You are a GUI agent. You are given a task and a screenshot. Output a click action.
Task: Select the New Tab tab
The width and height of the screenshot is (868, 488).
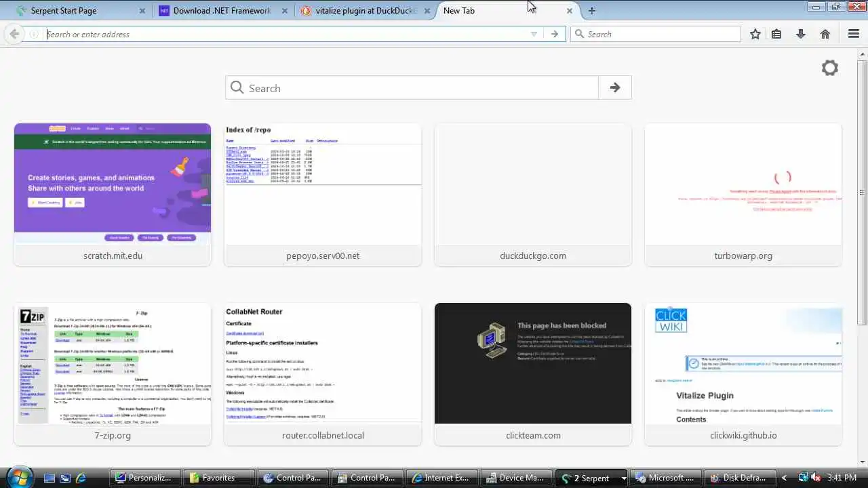(x=507, y=11)
